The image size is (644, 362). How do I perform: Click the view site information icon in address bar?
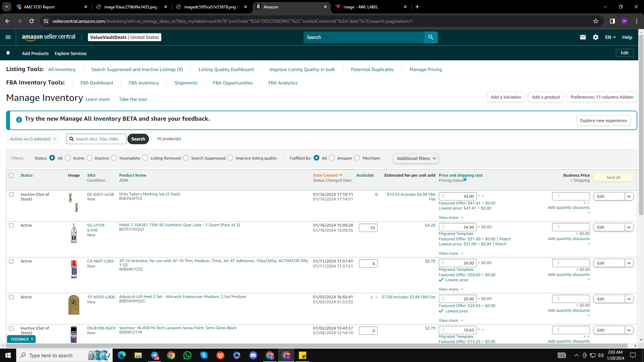46,21
